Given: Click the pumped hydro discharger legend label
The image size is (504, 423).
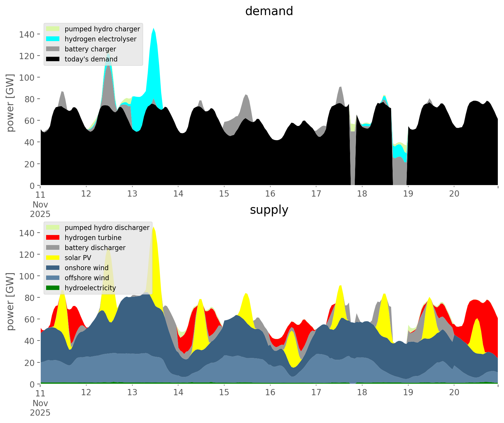Looking at the screenshot, I should pyautogui.click(x=107, y=228).
